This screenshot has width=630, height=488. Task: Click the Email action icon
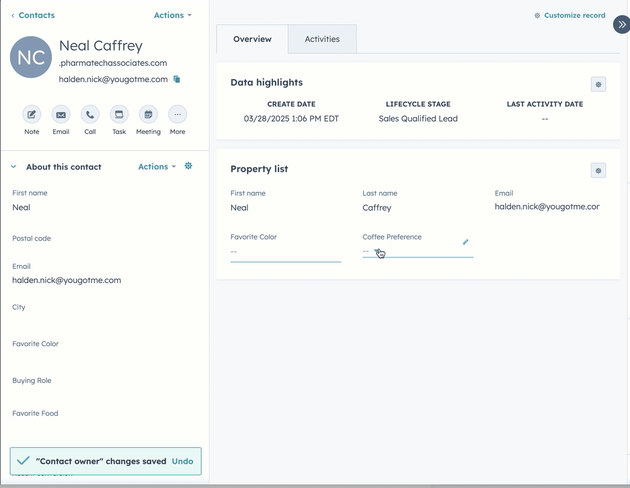[61, 115]
